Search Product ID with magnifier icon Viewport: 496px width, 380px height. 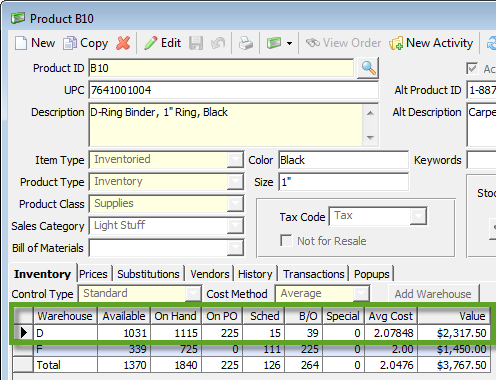point(368,68)
